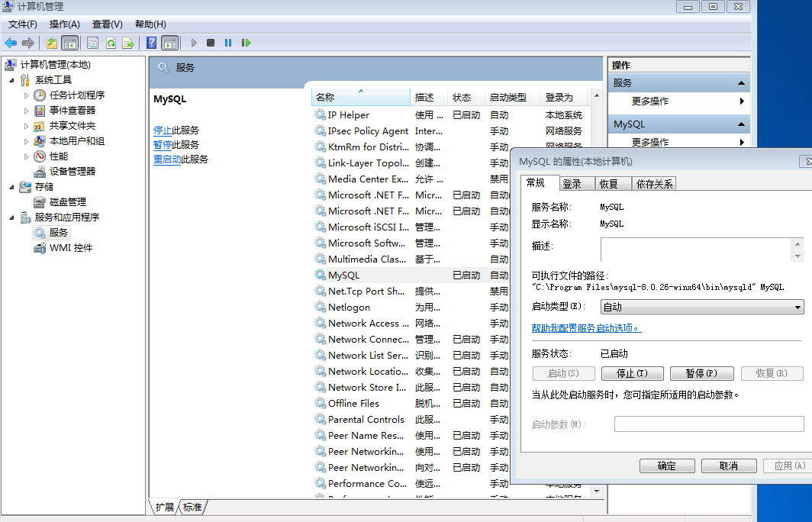Image resolution: width=812 pixels, height=522 pixels.
Task: Click the Restart Service toolbar icon
Action: [246, 43]
